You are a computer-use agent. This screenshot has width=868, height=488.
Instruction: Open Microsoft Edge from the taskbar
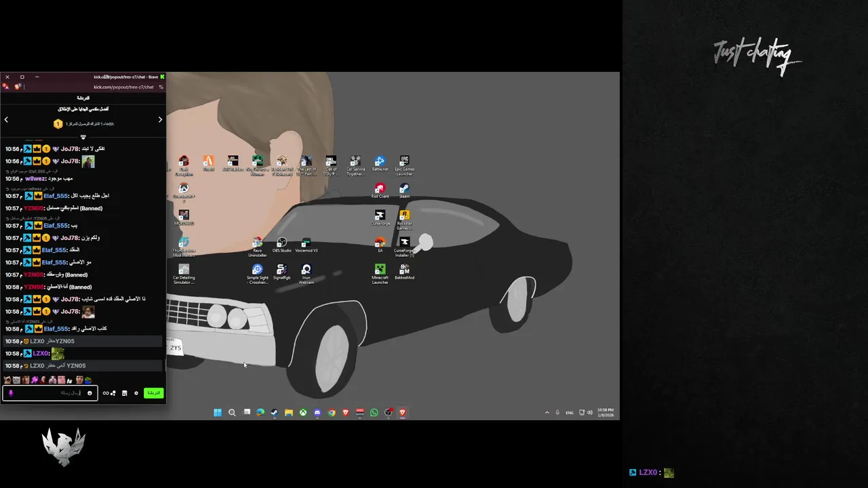(x=260, y=412)
